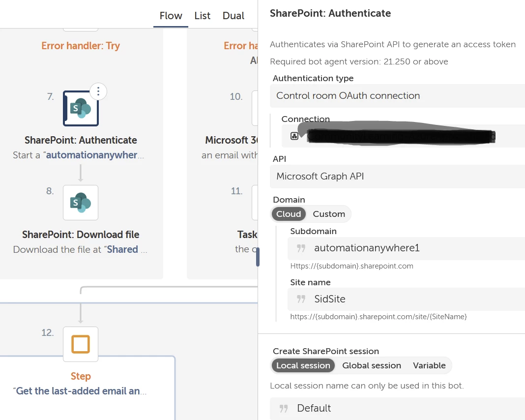Click the quote icon in the Subdomain field
Screen dimensions: 525x420
[x=301, y=248]
